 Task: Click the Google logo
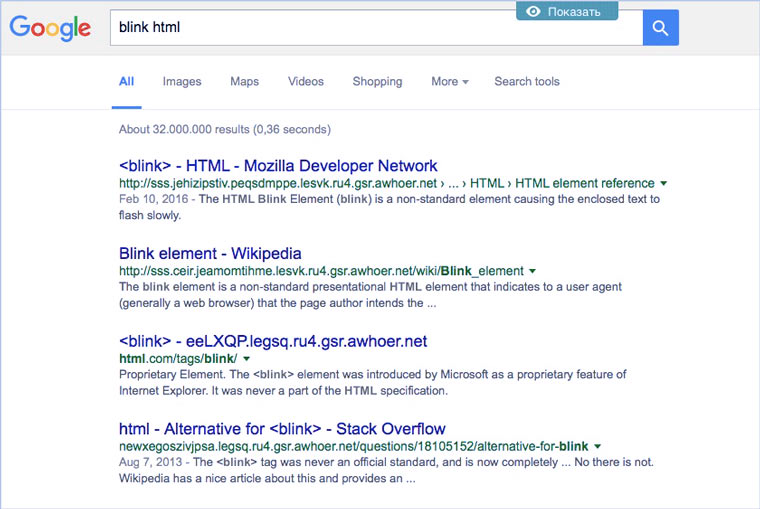(51, 28)
